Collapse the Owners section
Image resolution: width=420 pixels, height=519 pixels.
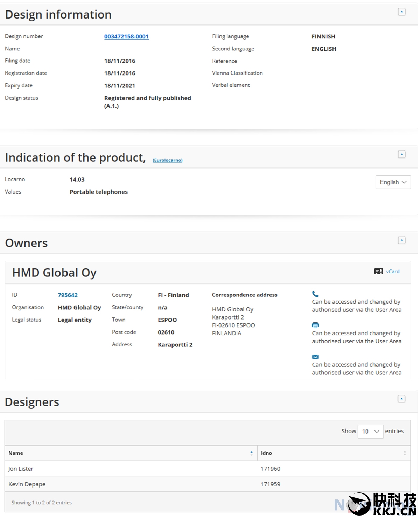401,240
